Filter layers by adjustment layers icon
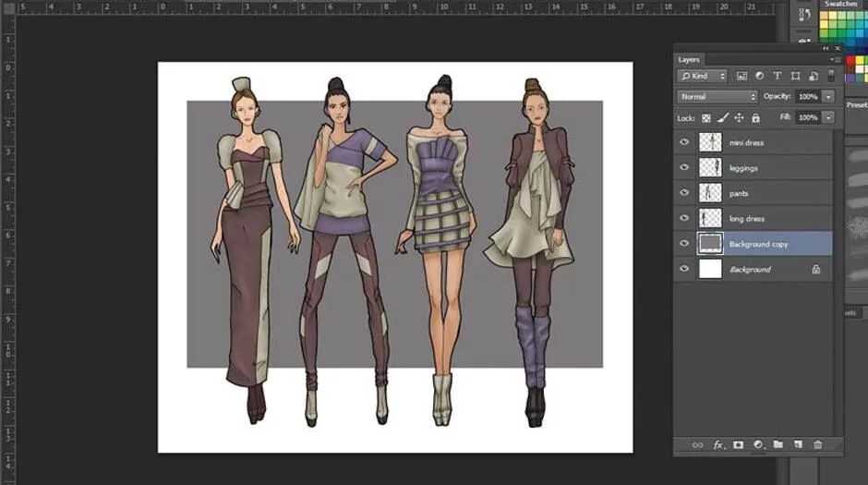This screenshot has height=485, width=868. click(x=759, y=76)
